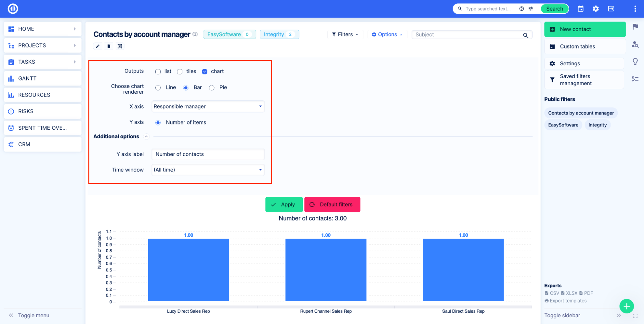Open the flag icon in right sidebar
Image resolution: width=644 pixels, height=324 pixels.
635,27
